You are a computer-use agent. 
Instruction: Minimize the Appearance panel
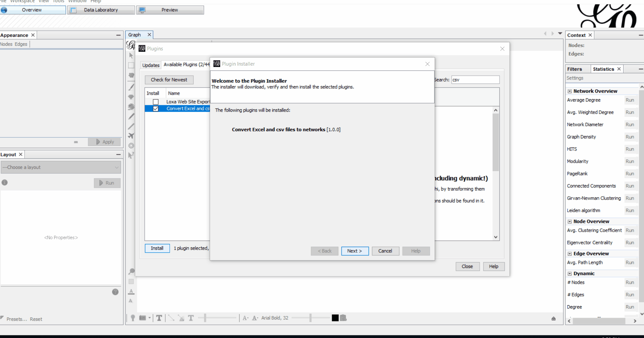pos(118,35)
